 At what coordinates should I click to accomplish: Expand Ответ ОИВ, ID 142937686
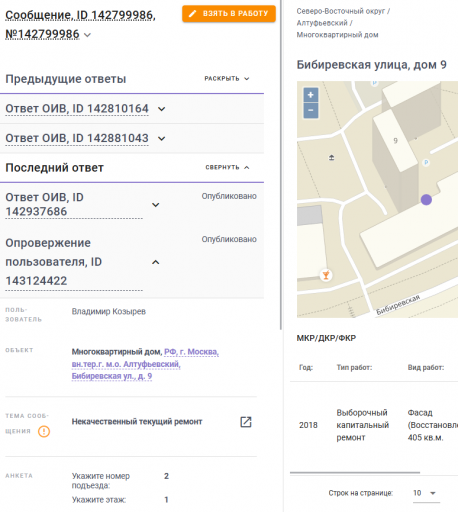point(156,205)
